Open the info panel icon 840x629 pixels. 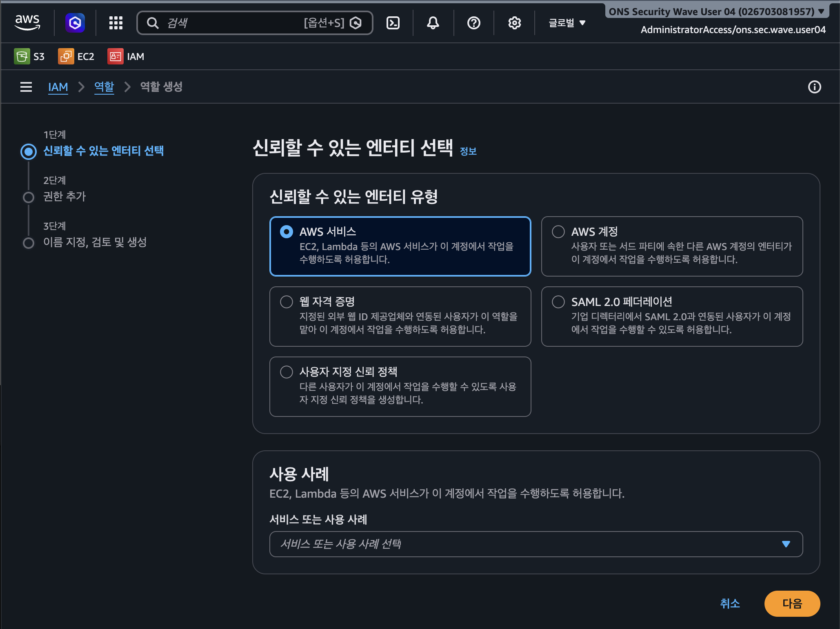[815, 87]
